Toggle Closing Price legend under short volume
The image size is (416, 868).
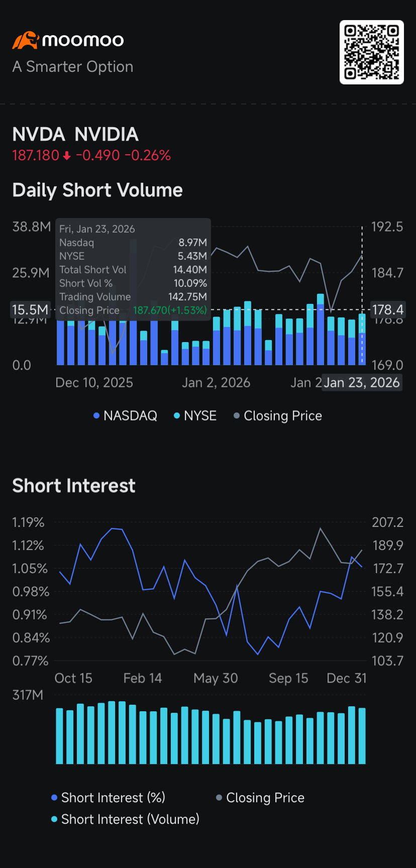[278, 416]
